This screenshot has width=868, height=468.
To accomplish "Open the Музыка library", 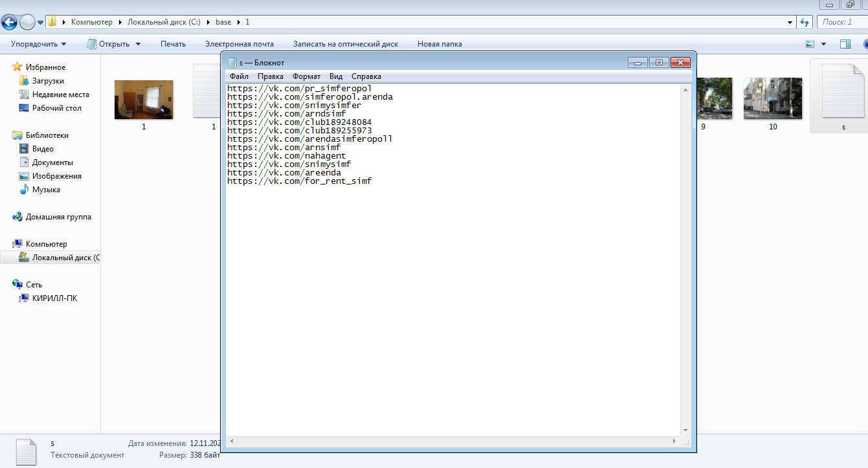I will 46,190.
